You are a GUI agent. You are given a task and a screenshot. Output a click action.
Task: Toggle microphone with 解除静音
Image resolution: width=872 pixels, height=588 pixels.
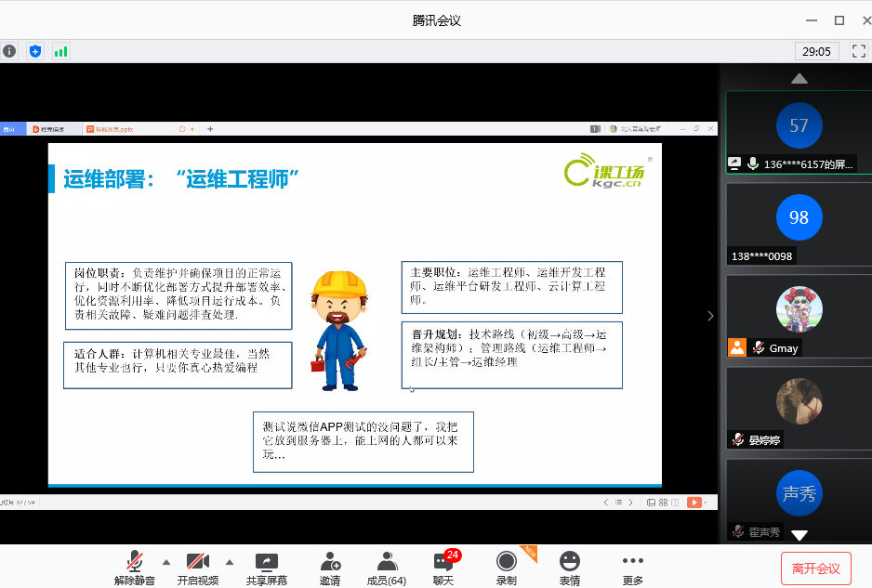pyautogui.click(x=135, y=568)
